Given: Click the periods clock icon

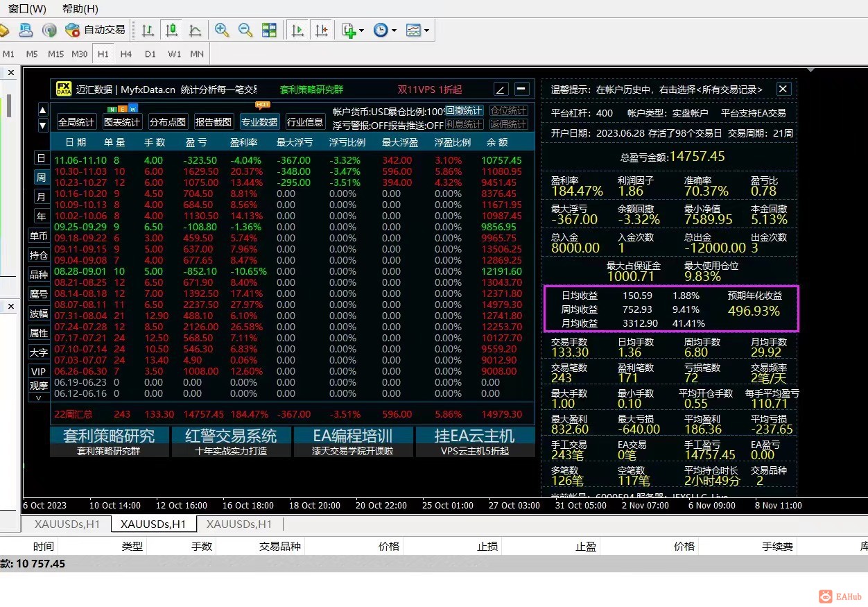Looking at the screenshot, I should pyautogui.click(x=381, y=30).
